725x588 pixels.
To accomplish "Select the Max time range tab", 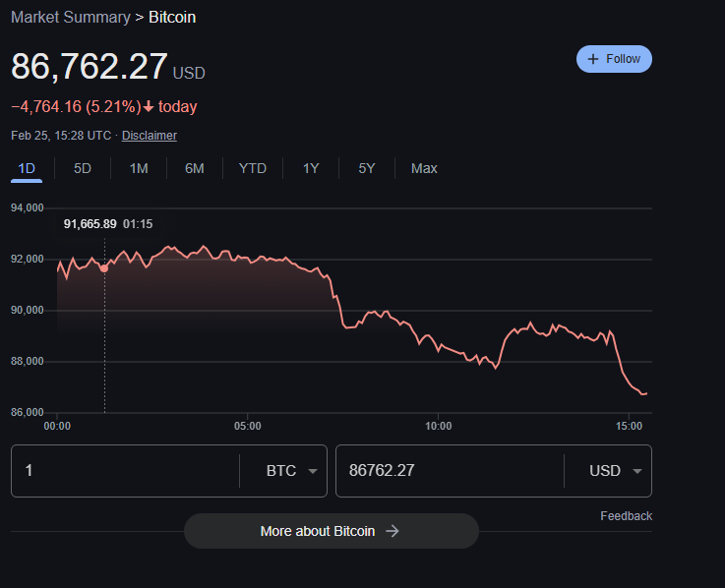I will pyautogui.click(x=424, y=168).
